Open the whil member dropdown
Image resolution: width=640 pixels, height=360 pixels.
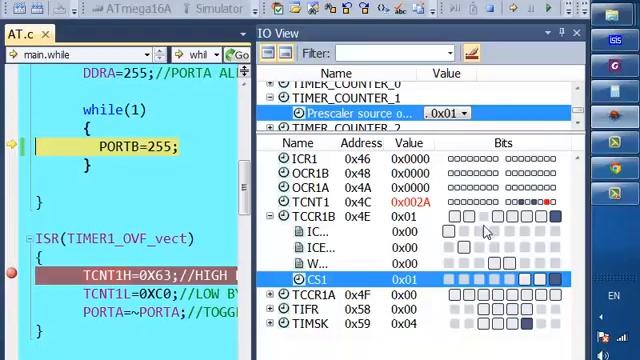[216, 55]
